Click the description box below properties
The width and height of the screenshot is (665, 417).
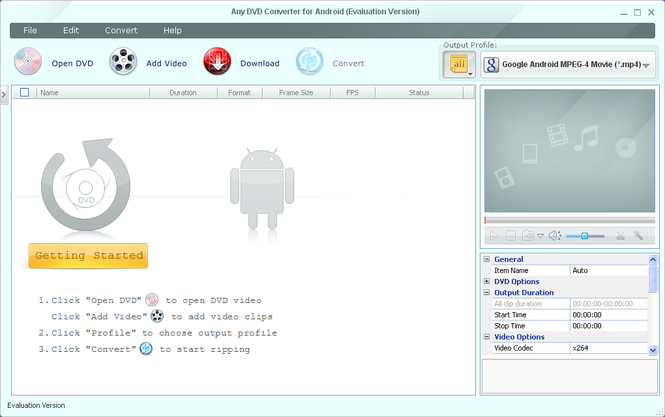tap(570, 377)
